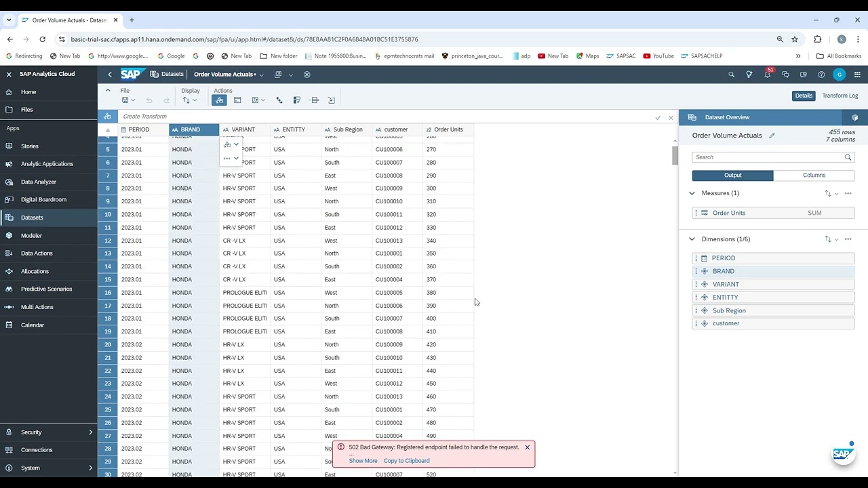Open Data Analyzer in side navigation
Screen dimensions: 868x488
49,182
